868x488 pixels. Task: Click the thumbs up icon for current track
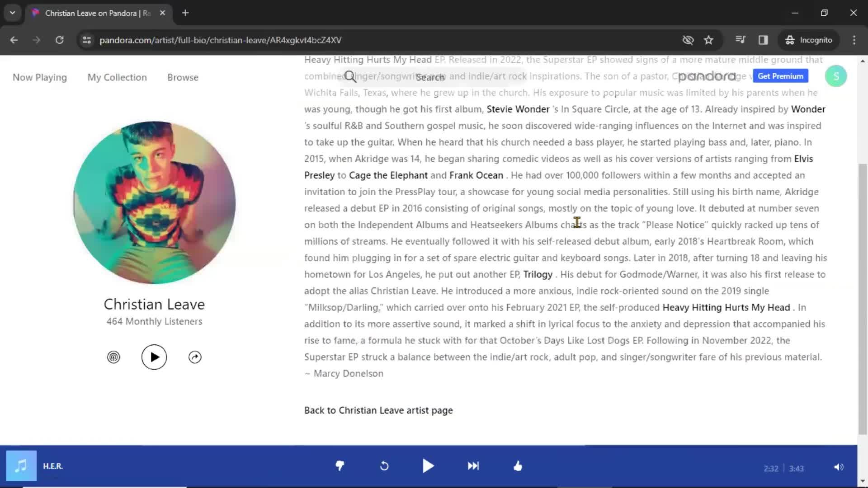pyautogui.click(x=519, y=467)
